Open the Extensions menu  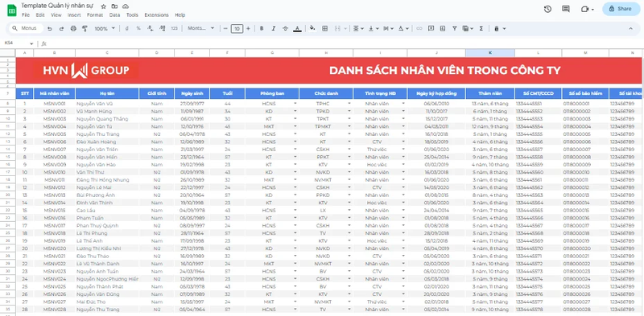pyautogui.click(x=156, y=15)
